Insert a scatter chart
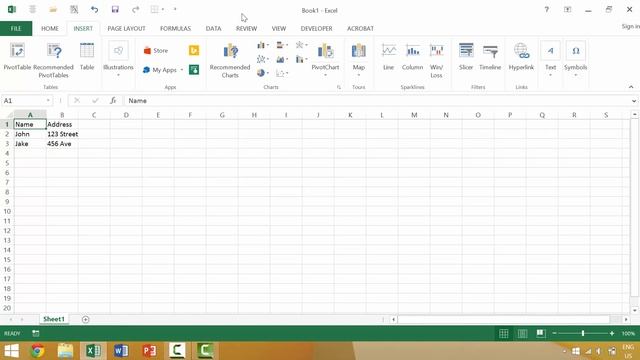Screen dimensions: 640x360 click(282, 73)
